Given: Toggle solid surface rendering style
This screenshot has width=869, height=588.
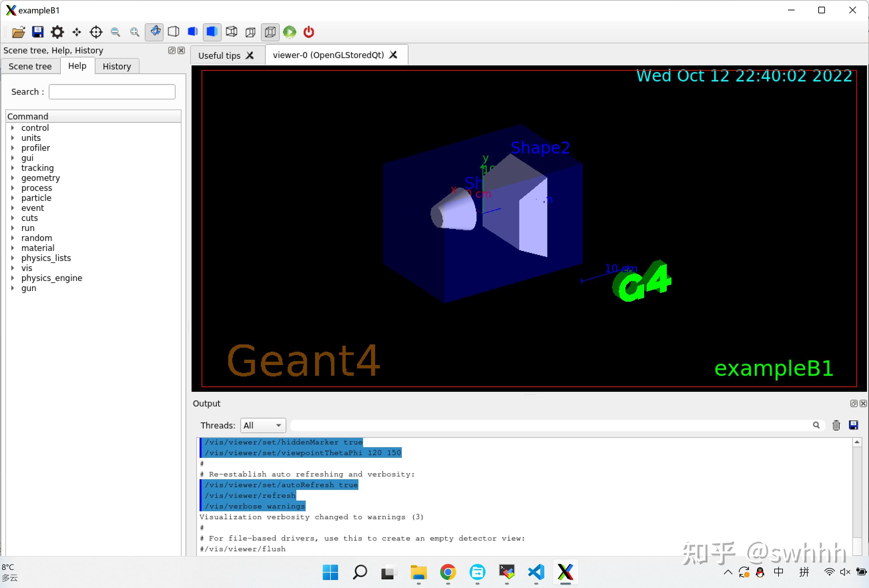Looking at the screenshot, I should [x=212, y=32].
